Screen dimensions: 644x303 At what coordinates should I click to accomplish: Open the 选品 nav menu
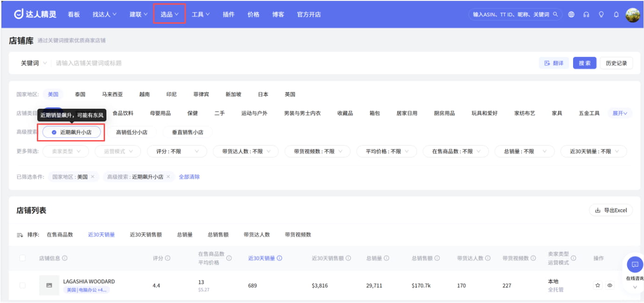pyautogui.click(x=170, y=14)
